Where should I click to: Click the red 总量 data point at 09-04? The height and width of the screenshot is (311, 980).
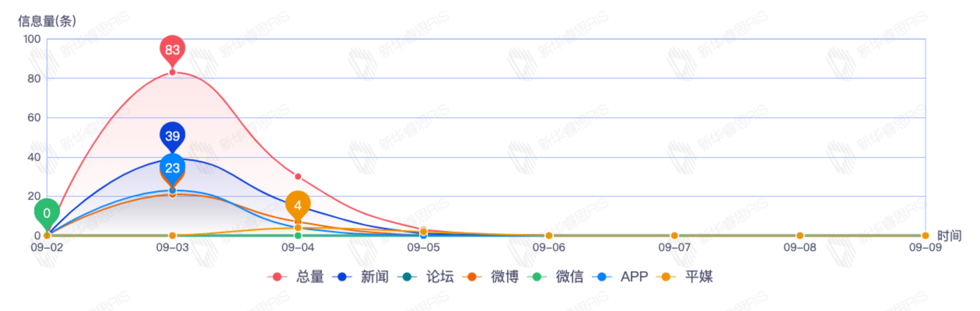point(298,176)
